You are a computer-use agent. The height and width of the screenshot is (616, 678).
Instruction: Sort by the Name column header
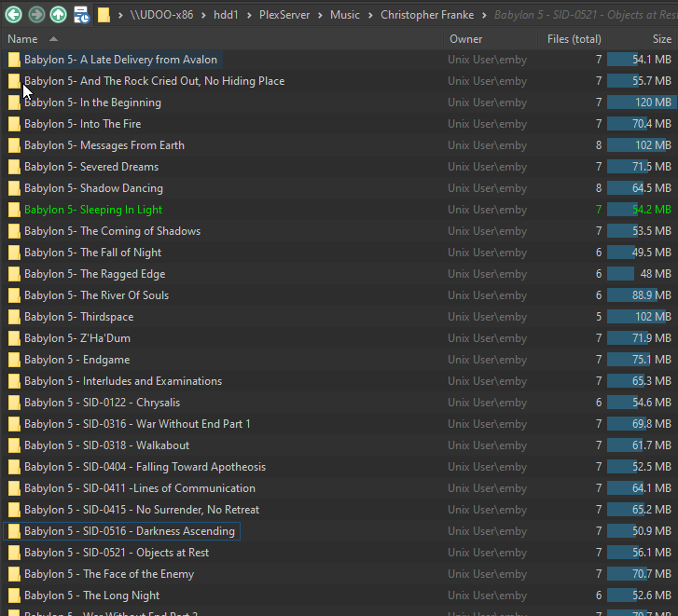(x=22, y=39)
